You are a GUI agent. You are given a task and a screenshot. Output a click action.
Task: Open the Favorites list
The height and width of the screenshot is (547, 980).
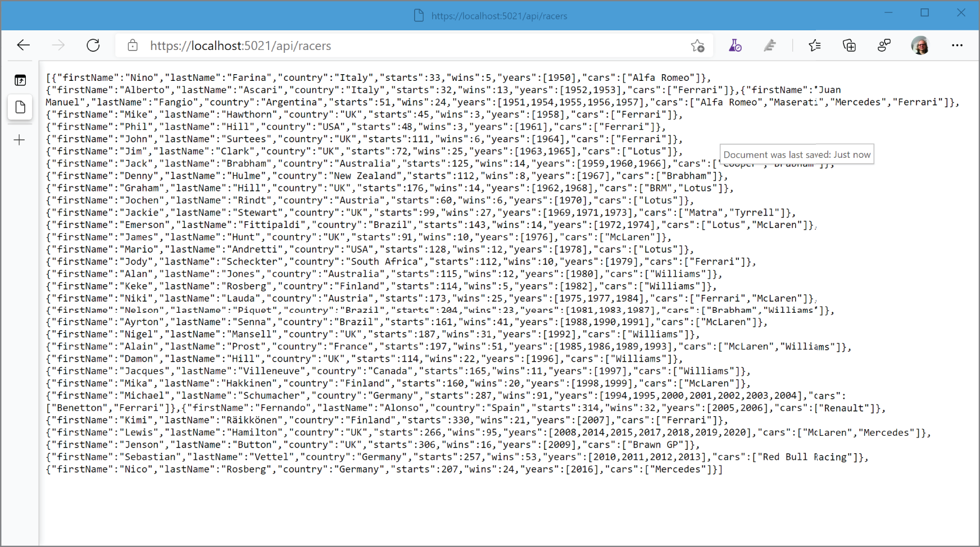(x=814, y=45)
